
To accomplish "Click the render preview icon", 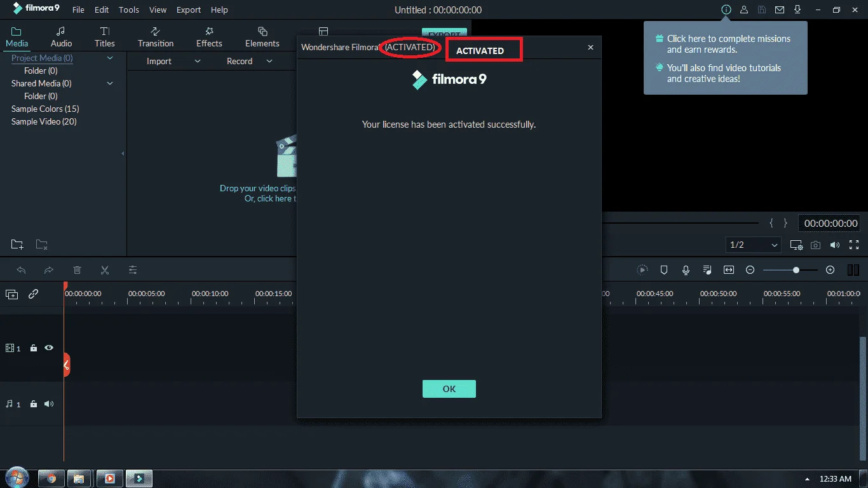I will [642, 270].
